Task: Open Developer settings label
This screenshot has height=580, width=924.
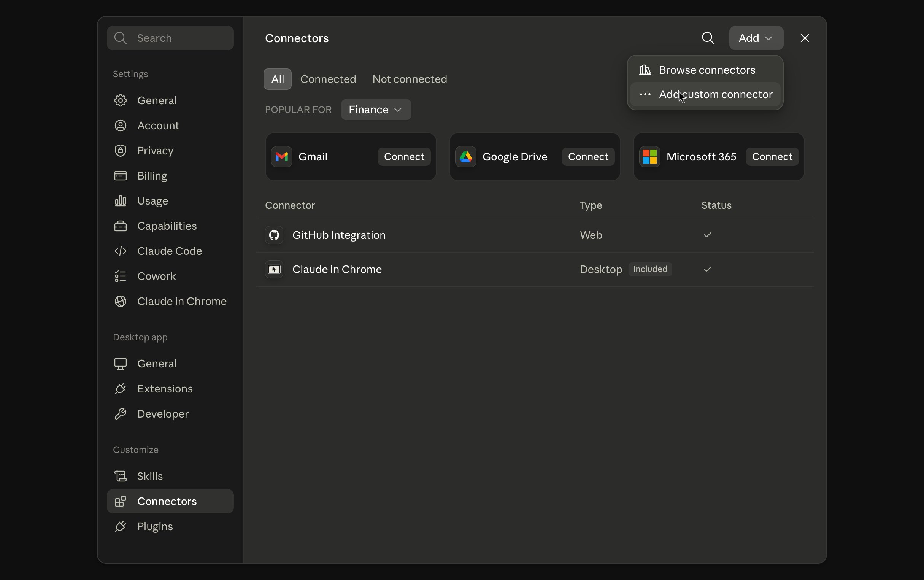Action: pyautogui.click(x=163, y=414)
